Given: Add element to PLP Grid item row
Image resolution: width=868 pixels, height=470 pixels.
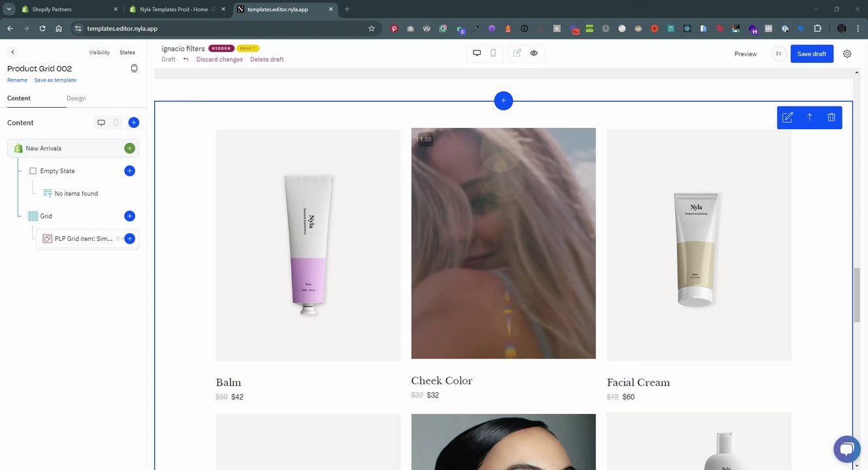Looking at the screenshot, I should tap(129, 239).
